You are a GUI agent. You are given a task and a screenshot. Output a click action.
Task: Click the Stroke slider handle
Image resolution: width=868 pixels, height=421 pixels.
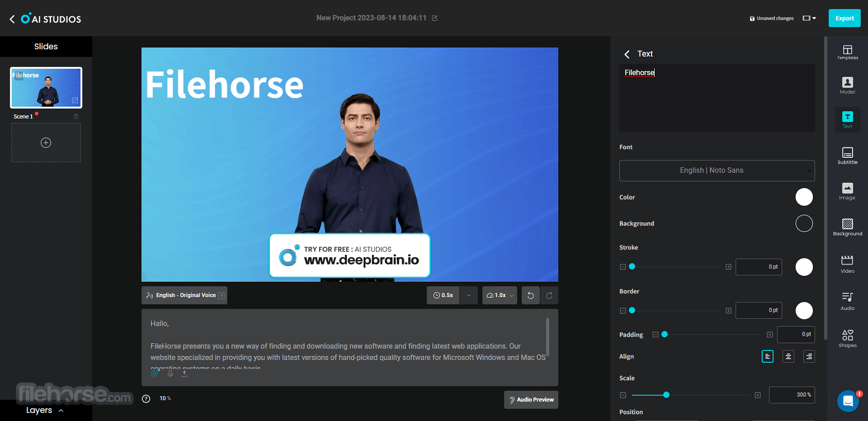632,267
